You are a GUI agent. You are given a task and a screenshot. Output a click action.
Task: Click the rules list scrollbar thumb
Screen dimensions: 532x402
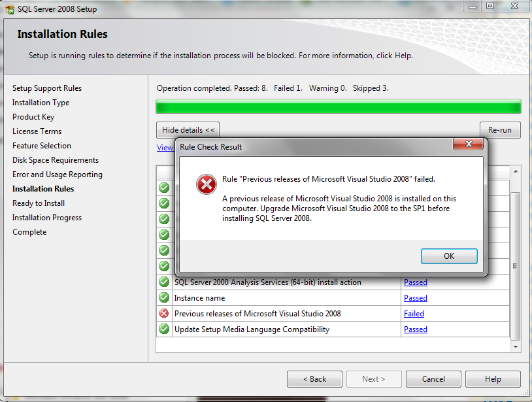(x=516, y=265)
